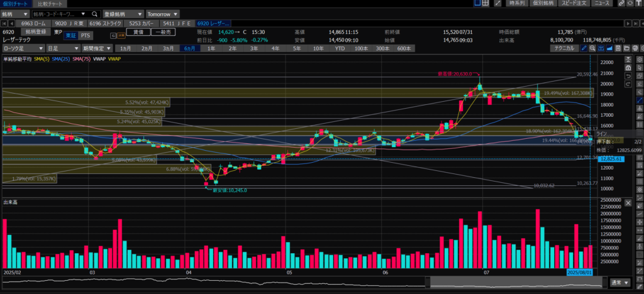
Task: Open the ニュース button
Action: pyautogui.click(x=602, y=3)
